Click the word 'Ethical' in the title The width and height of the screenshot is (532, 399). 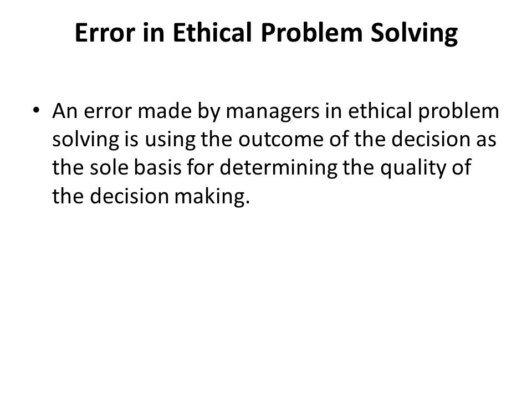point(212,33)
